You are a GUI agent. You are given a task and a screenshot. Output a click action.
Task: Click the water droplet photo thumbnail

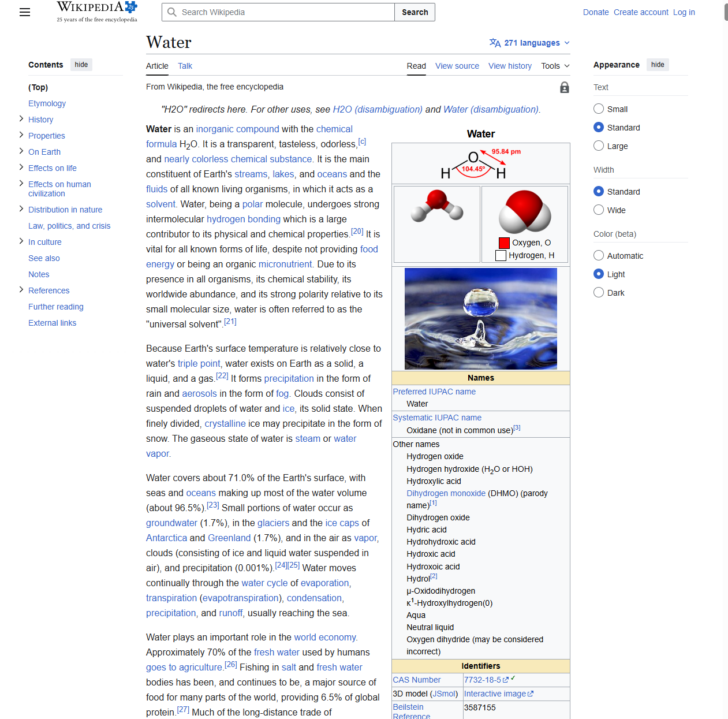point(480,318)
